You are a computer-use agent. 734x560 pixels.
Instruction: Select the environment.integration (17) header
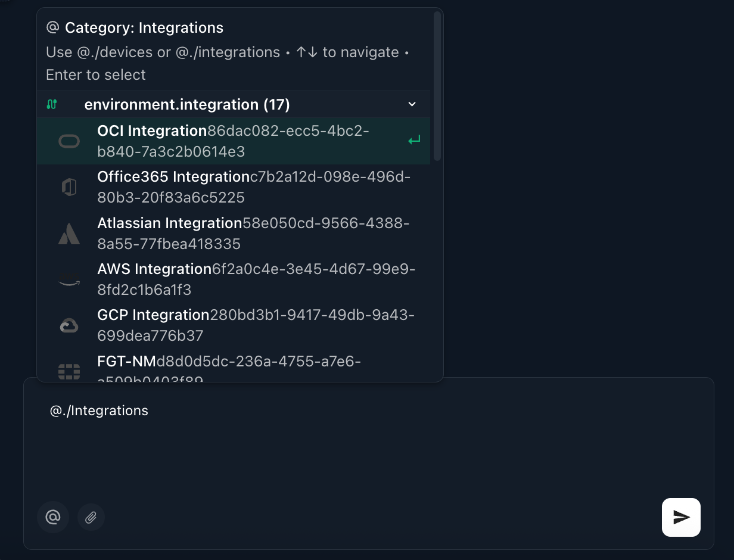[234, 104]
